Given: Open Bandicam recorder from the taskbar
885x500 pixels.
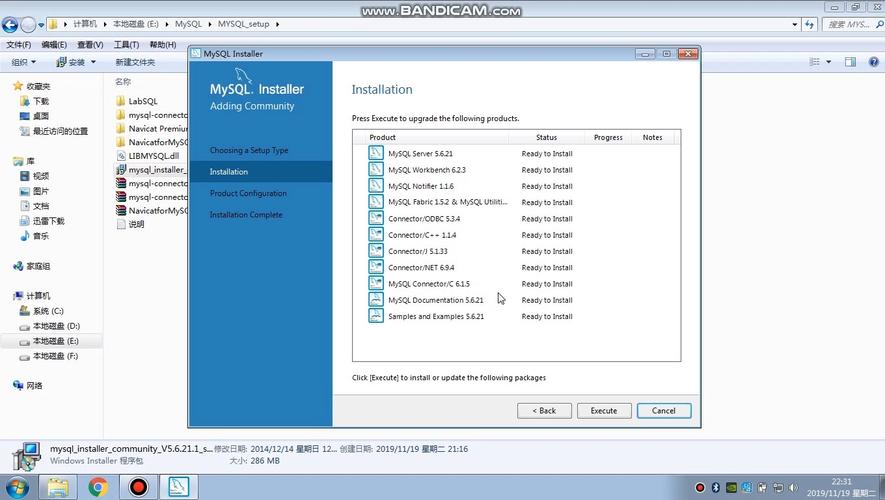Looking at the screenshot, I should (x=138, y=486).
